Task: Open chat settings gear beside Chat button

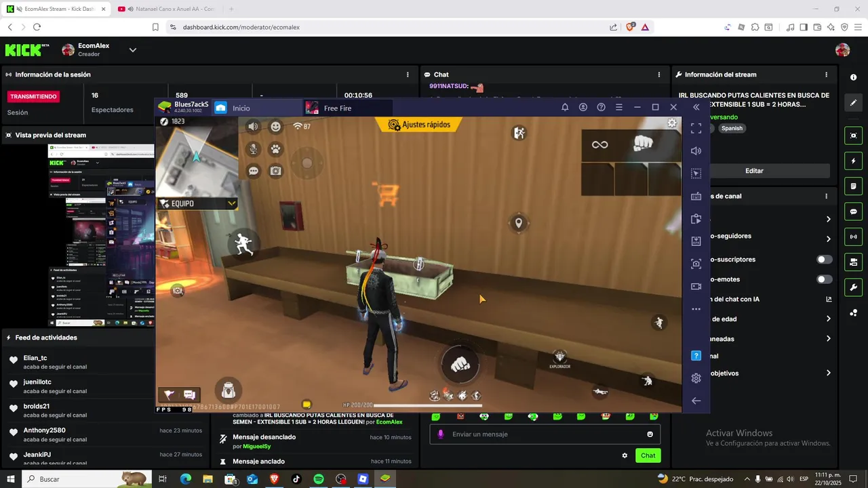Action: 625,455
